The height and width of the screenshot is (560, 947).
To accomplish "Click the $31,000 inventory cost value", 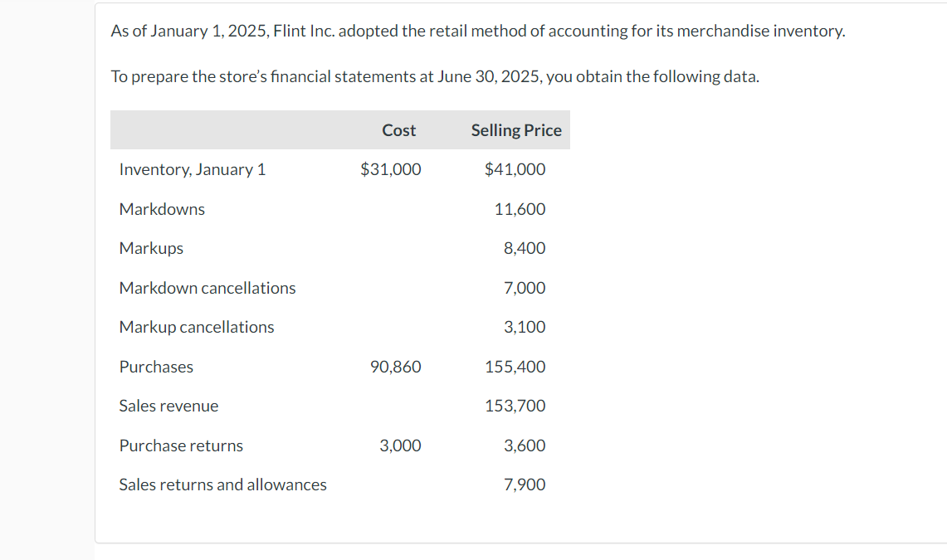I will pos(391,169).
